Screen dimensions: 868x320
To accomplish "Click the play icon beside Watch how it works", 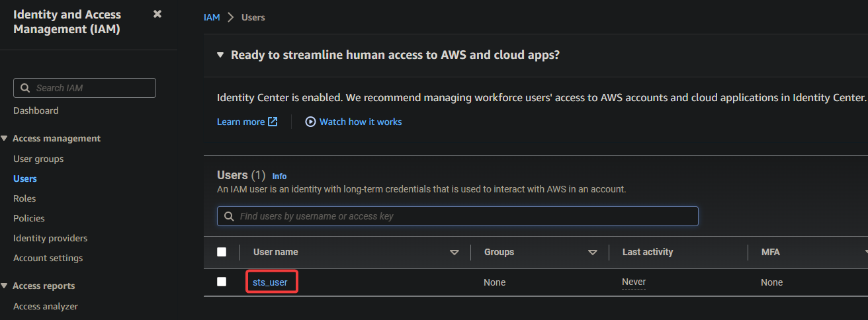I will point(310,122).
